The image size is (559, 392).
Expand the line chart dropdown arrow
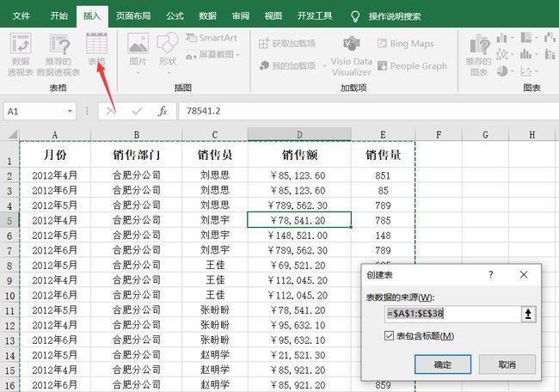513,54
